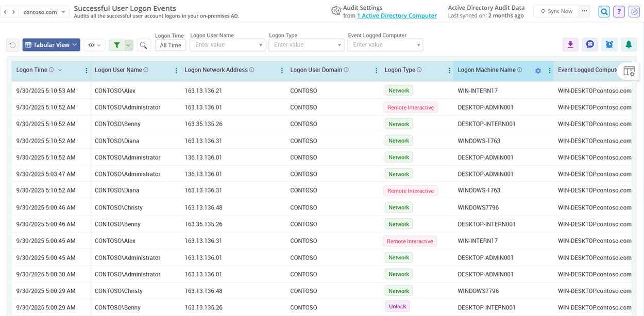Click the refresh report icon
Viewport: 644px width, 316px height.
tap(12, 45)
